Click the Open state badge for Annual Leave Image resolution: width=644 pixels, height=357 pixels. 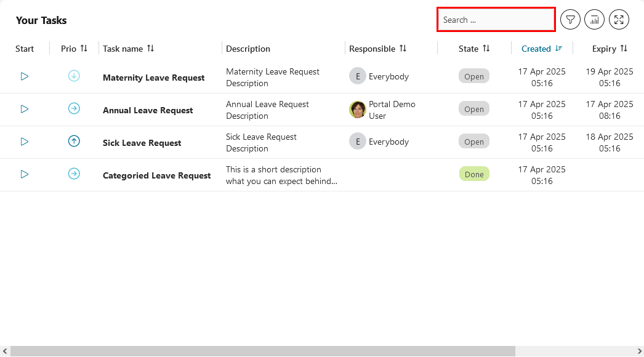click(x=474, y=110)
